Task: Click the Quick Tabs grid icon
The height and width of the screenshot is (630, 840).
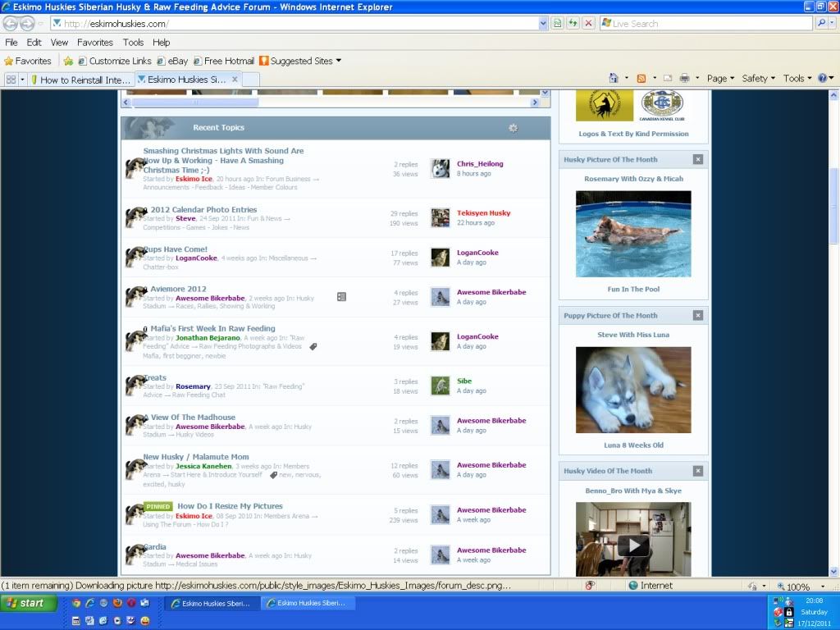Action: coord(11,80)
